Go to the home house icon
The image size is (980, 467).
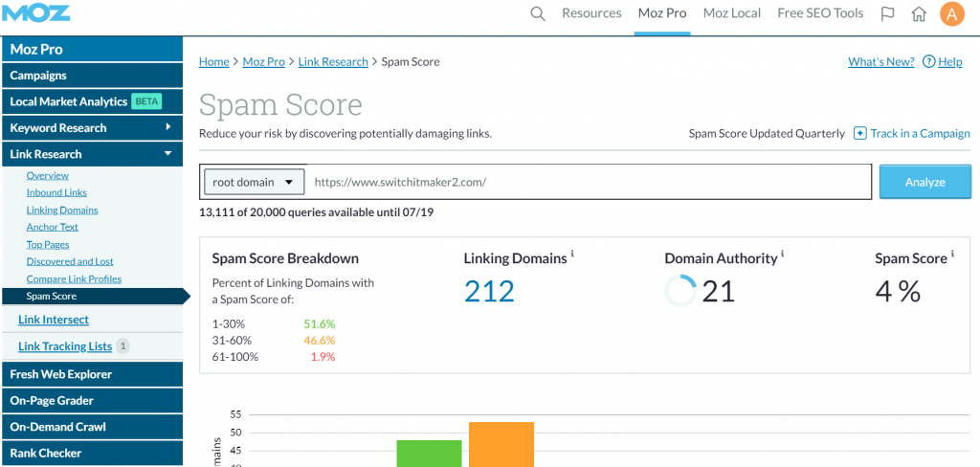click(919, 13)
